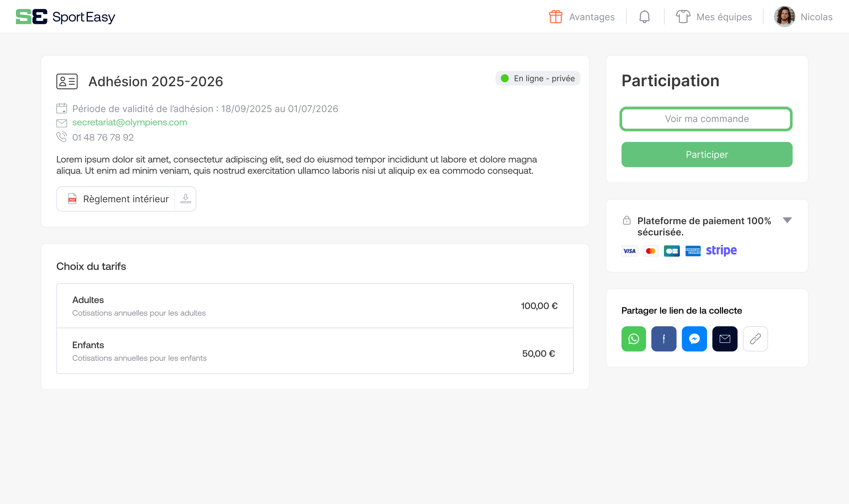
Task: Select the Enfants tarif row
Action: click(x=315, y=351)
